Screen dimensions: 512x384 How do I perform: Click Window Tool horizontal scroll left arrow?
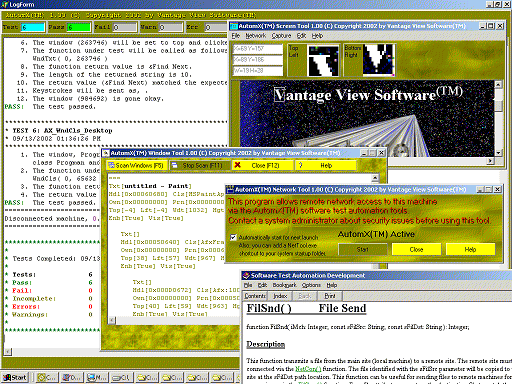point(112,320)
